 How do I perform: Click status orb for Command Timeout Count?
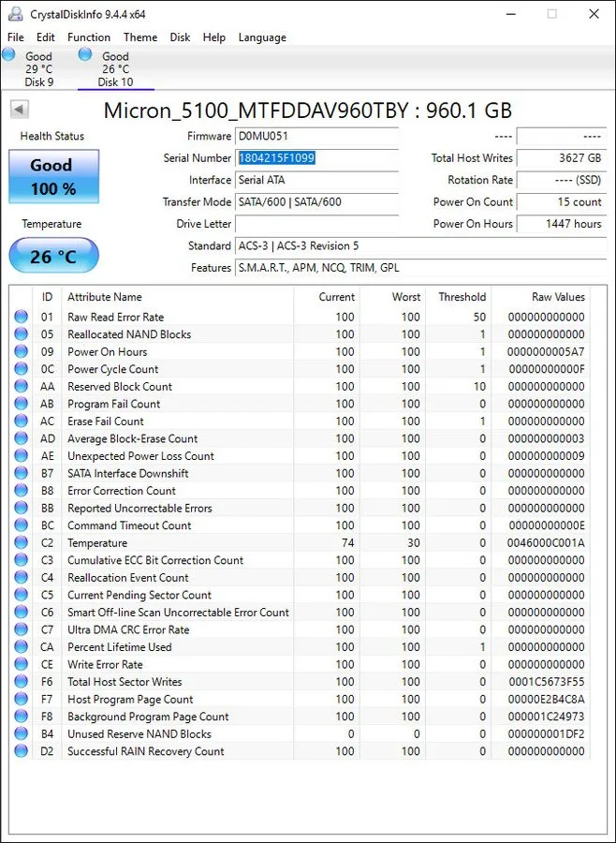[21, 525]
